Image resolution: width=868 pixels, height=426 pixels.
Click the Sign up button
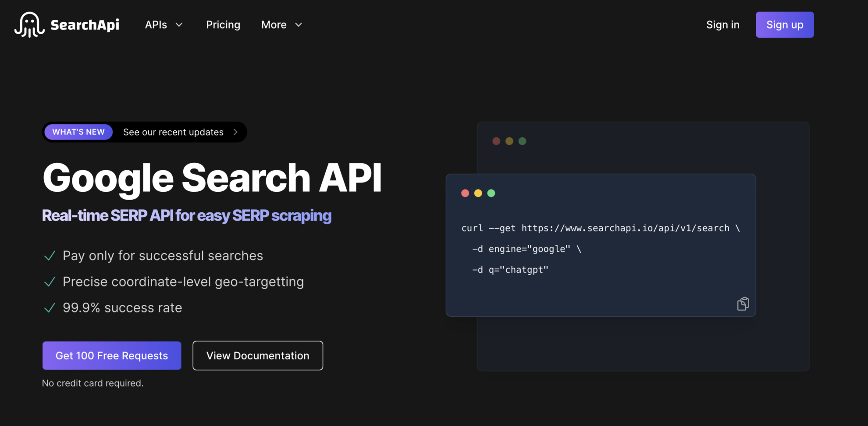[x=784, y=25]
